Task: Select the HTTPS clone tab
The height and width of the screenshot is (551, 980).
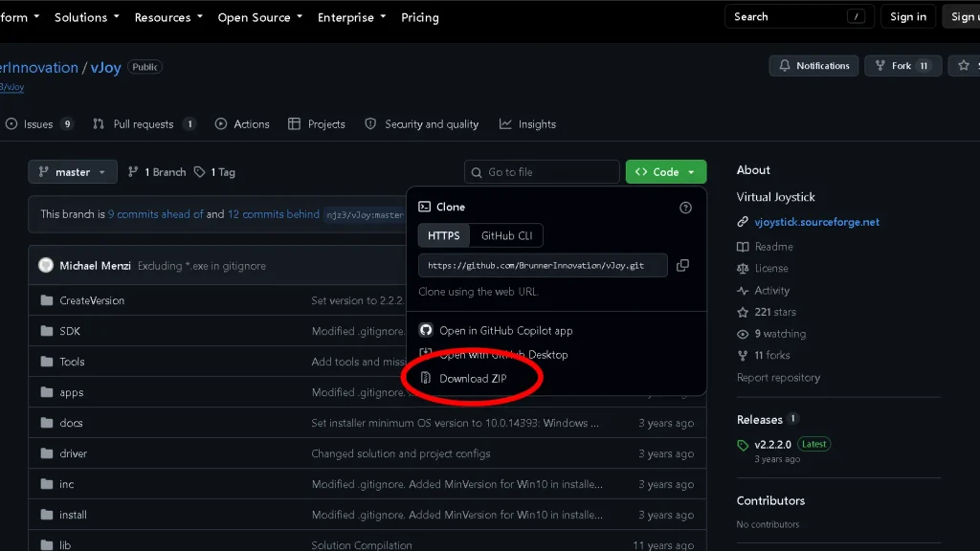Action: tap(444, 235)
